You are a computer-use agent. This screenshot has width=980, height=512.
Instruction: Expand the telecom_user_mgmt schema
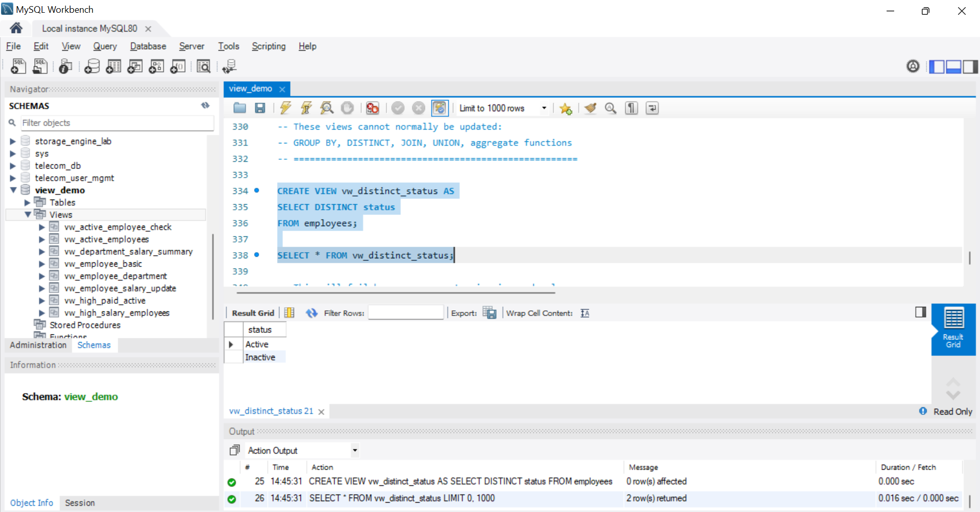pos(13,178)
